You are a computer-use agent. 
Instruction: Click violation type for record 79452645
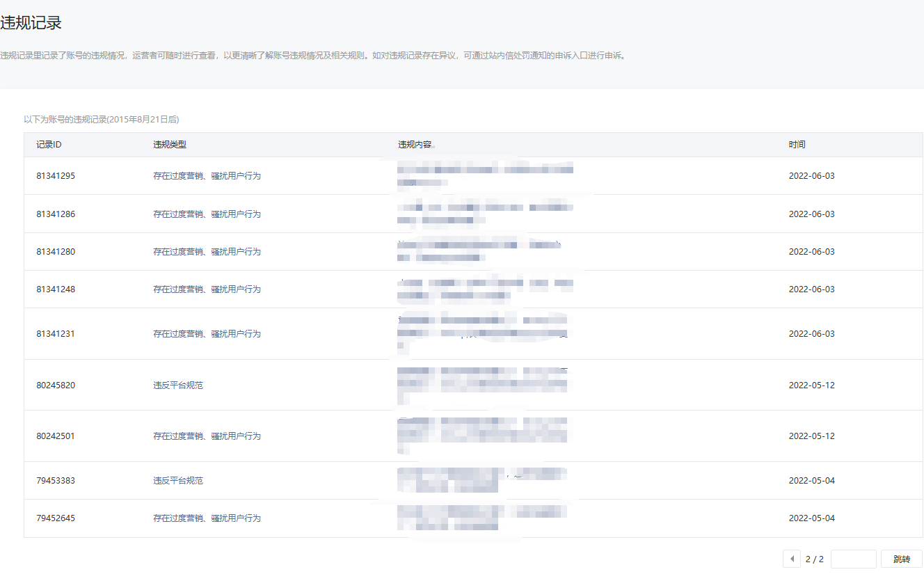coord(207,518)
